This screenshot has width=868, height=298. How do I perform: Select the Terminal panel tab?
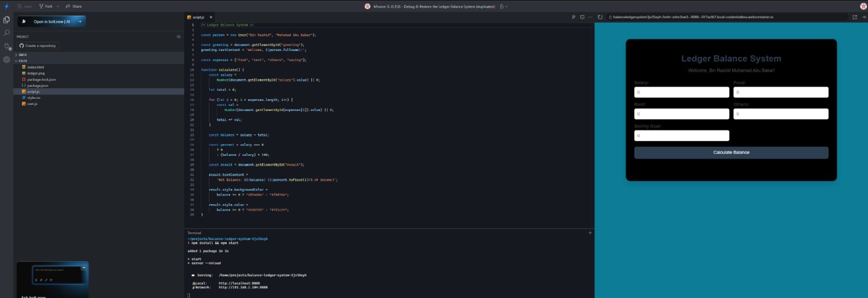194,233
